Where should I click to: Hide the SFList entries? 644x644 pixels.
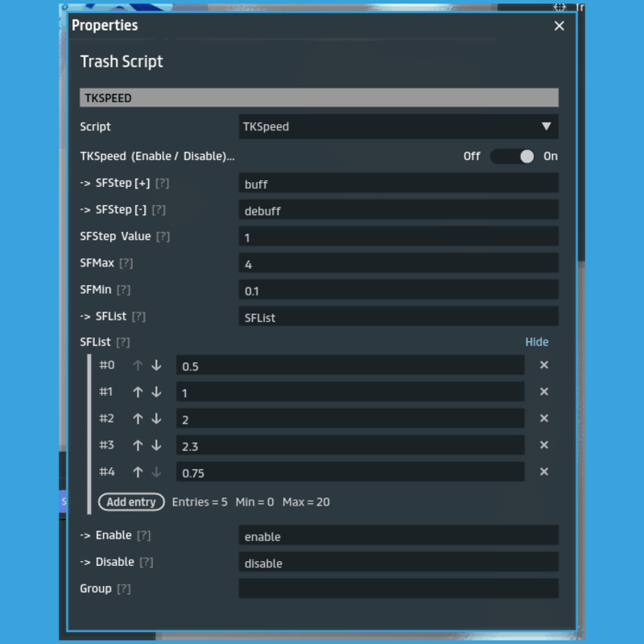click(x=536, y=342)
